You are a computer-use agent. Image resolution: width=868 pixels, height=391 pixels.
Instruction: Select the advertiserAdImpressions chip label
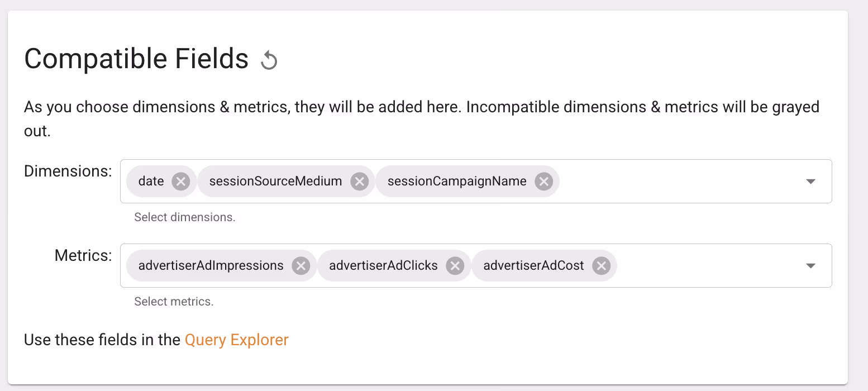click(x=211, y=265)
